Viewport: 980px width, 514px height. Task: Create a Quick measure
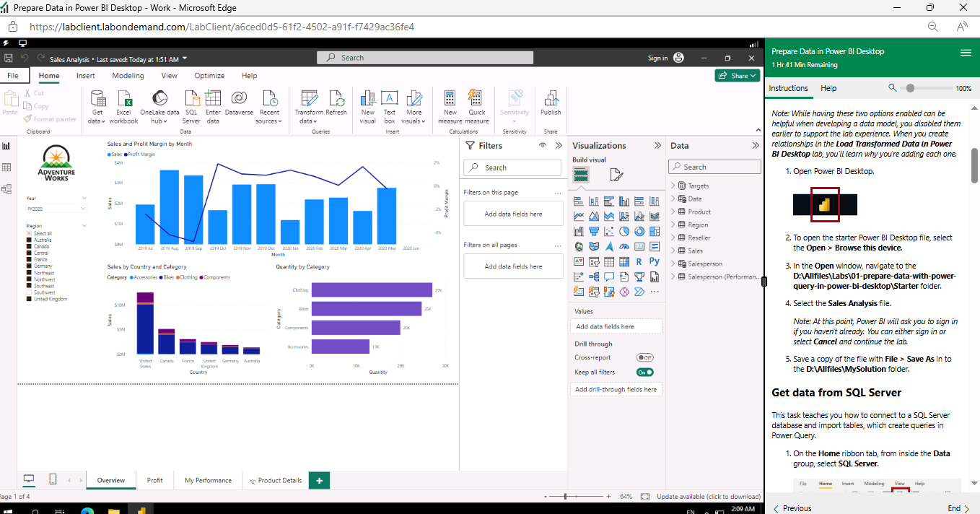477,107
